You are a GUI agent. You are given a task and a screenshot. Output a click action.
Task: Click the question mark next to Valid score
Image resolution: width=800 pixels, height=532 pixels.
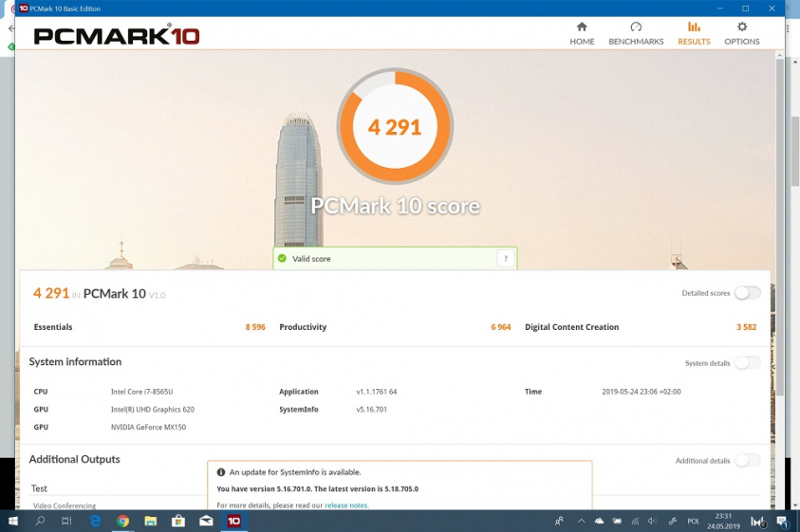click(505, 259)
